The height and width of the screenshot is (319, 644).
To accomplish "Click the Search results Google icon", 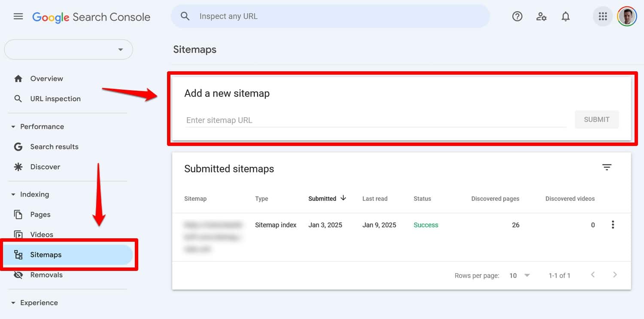I will pos(18,147).
